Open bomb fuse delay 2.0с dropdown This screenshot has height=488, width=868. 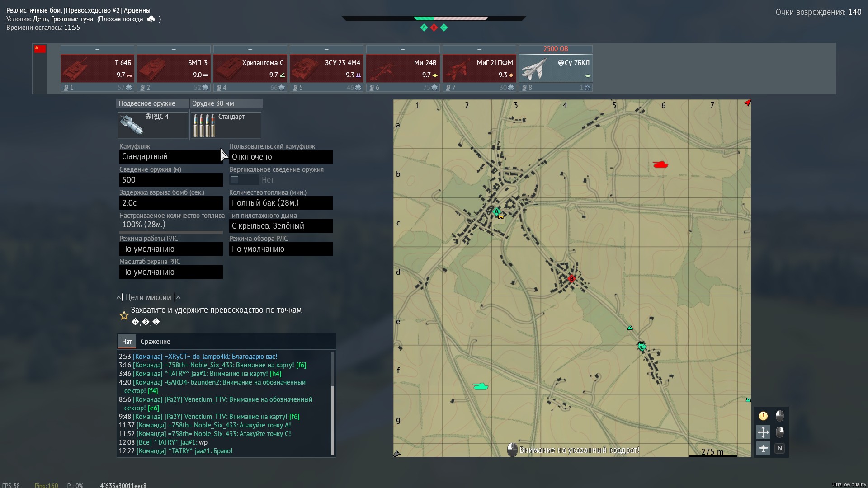coord(171,203)
